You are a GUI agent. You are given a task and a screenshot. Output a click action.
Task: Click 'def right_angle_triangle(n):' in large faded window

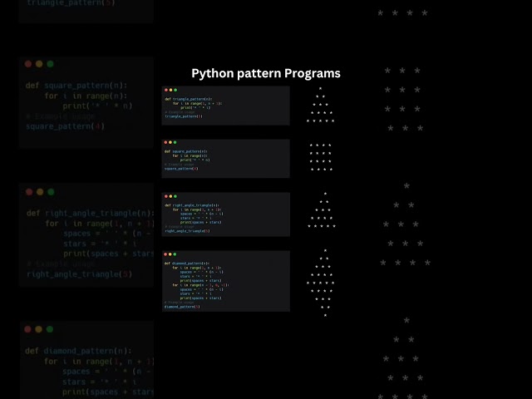91,214
